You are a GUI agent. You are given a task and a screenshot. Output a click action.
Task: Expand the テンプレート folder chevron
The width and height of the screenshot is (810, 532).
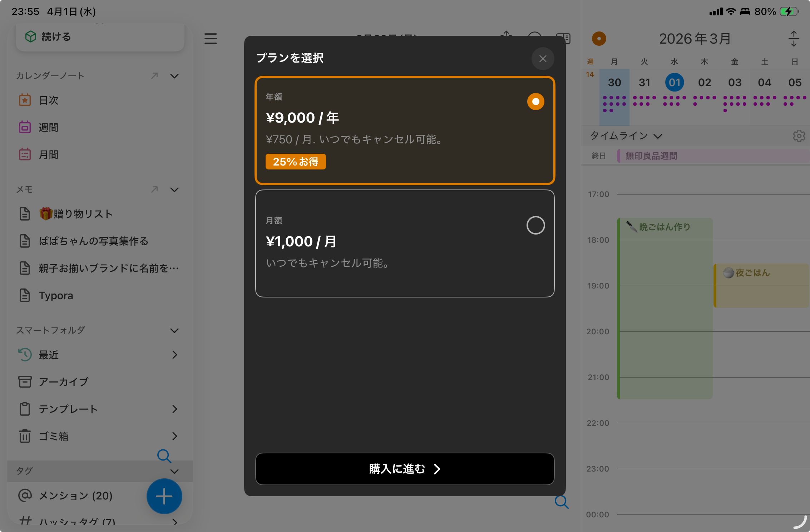click(174, 409)
